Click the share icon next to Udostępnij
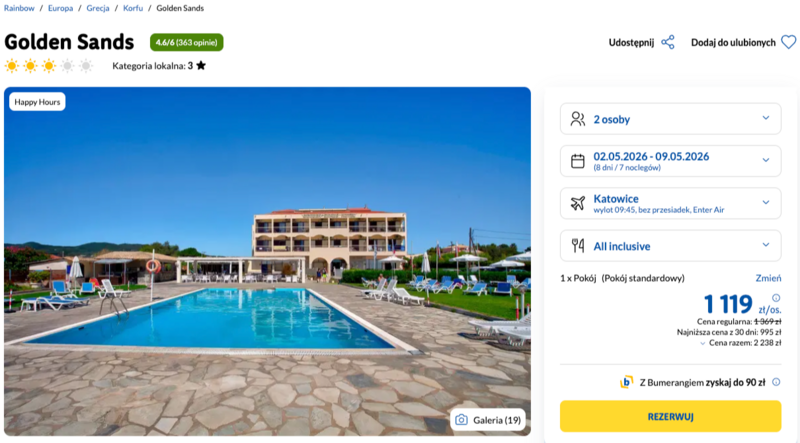 [x=668, y=42]
